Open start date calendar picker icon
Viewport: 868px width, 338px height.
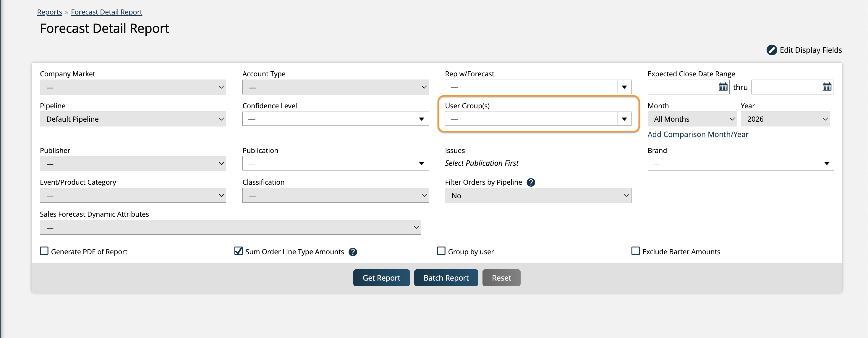tap(723, 87)
